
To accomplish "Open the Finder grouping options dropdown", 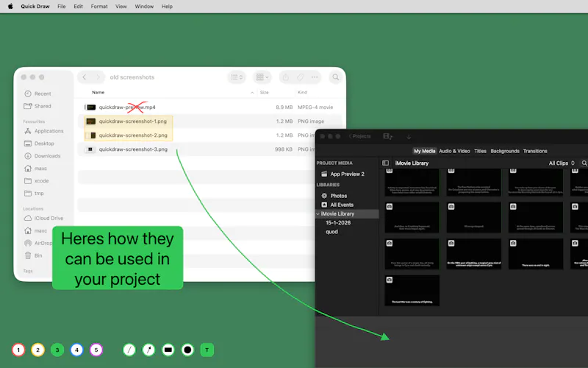I will tap(262, 77).
